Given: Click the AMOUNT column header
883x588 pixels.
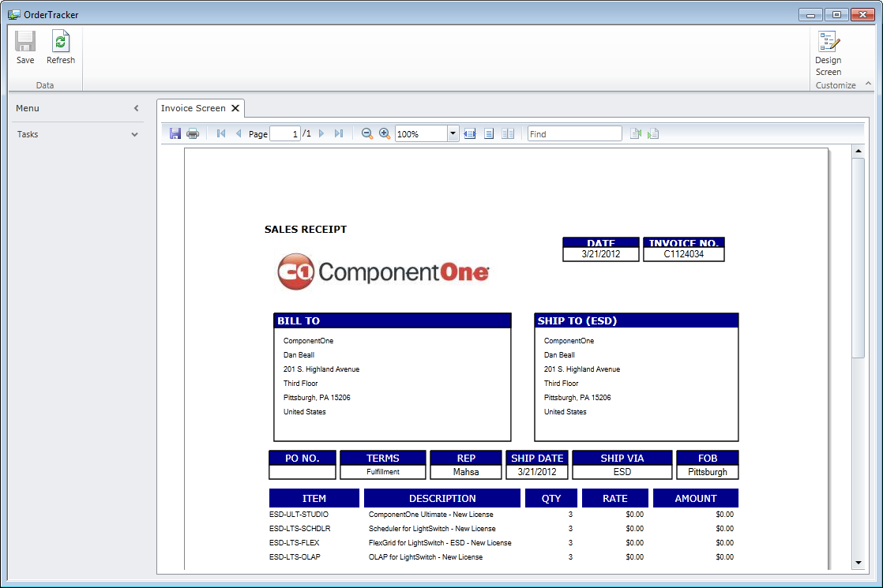Looking at the screenshot, I should click(x=696, y=499).
